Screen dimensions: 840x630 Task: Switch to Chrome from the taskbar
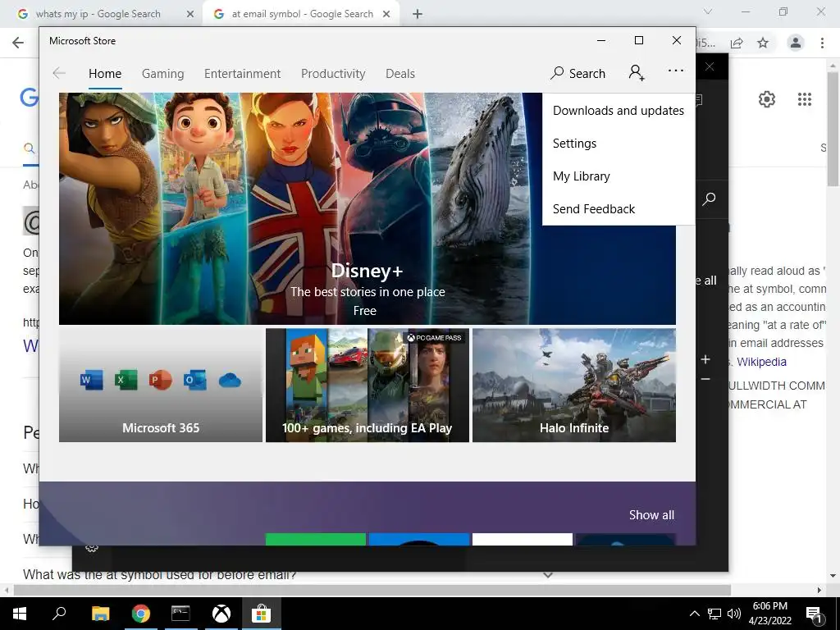click(141, 614)
